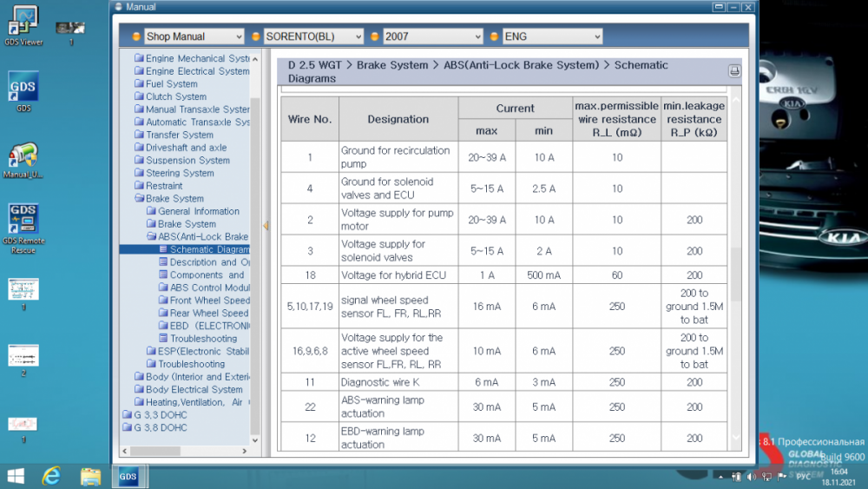The width and height of the screenshot is (868, 489).
Task: Open the Manual_U desktop icon
Action: point(23,161)
